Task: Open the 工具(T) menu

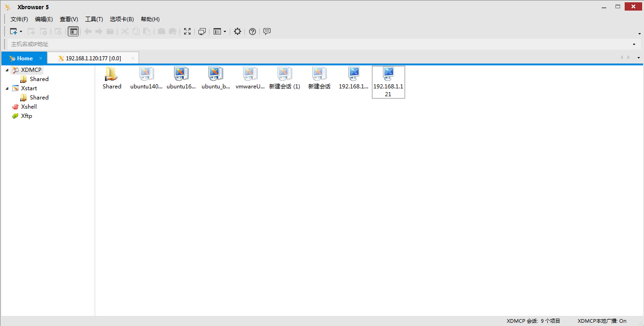Action: point(94,19)
